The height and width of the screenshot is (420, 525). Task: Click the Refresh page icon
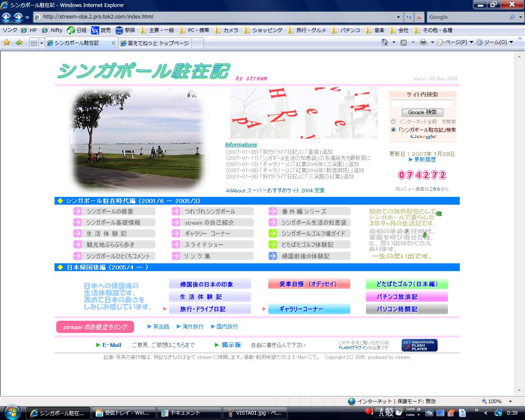point(409,17)
